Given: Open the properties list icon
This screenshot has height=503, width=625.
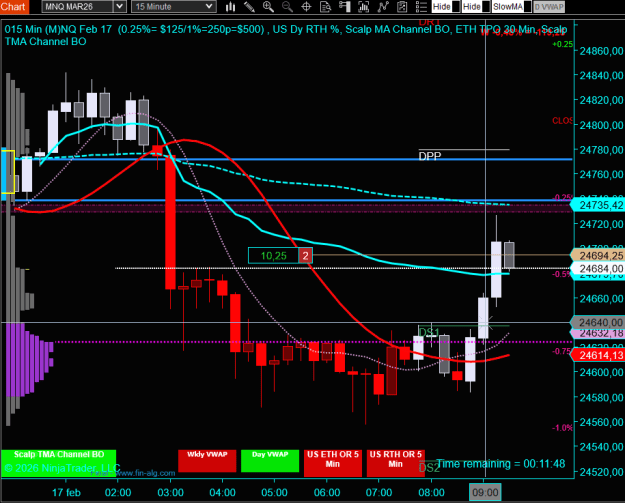Looking at the screenshot, I should point(421,6).
